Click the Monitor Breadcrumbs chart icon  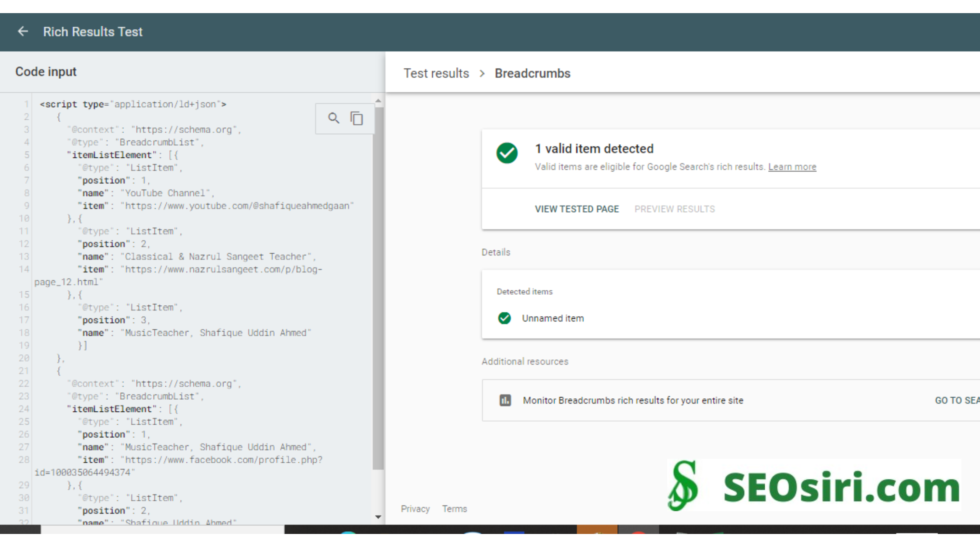[505, 400]
